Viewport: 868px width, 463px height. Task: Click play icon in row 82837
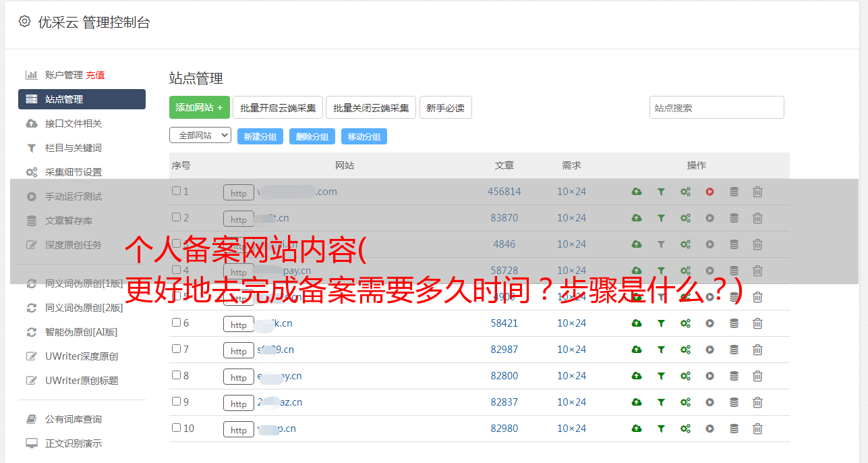[x=710, y=402]
